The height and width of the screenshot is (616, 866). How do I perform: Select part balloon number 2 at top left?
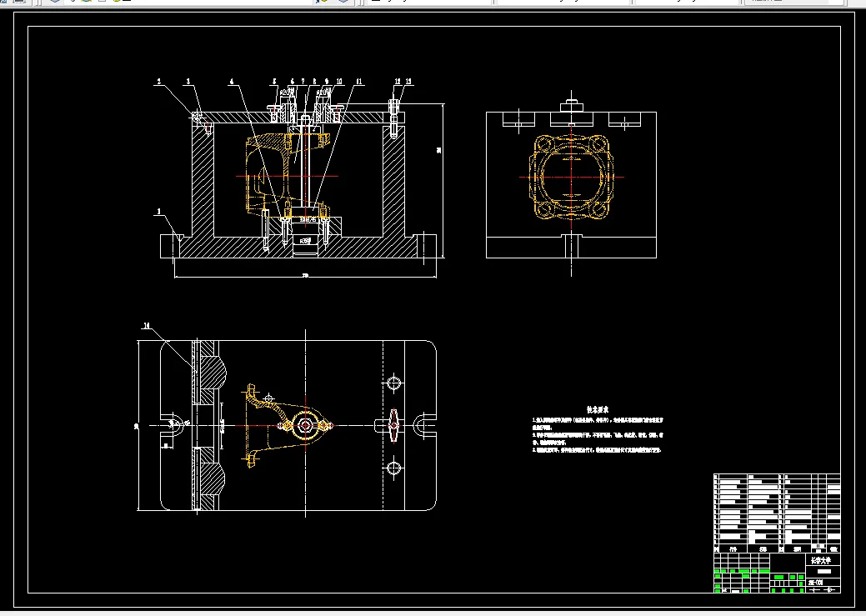click(159, 82)
